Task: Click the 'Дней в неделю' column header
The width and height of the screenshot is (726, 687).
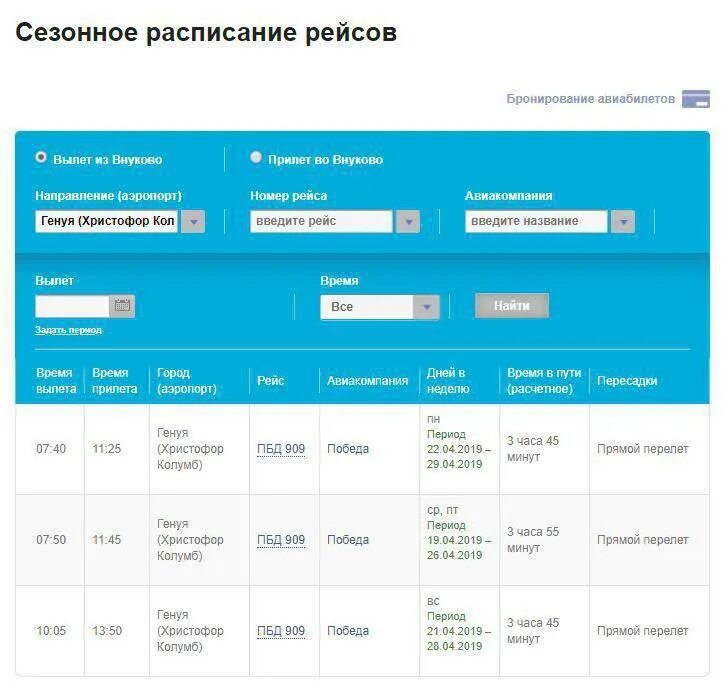Action: (x=448, y=381)
